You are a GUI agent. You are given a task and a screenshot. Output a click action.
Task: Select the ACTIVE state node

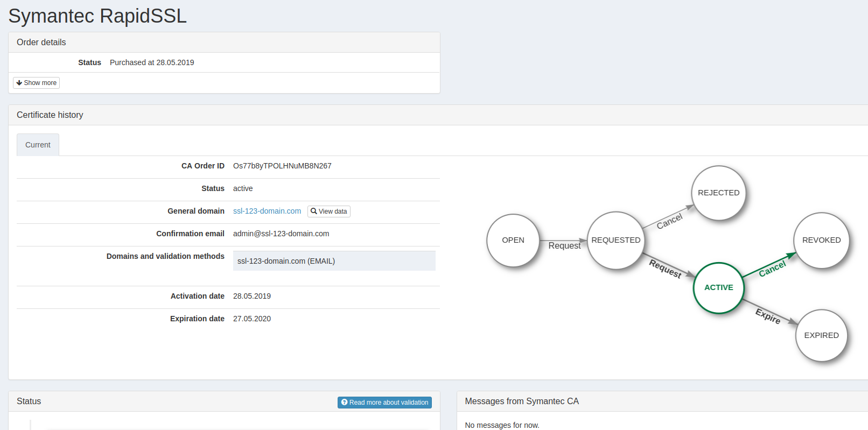tap(719, 287)
